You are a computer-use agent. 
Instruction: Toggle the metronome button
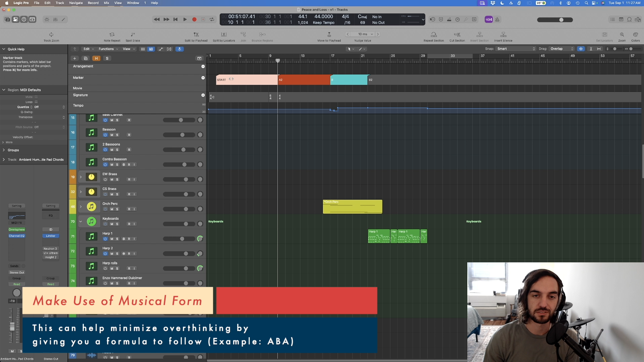[497, 19]
